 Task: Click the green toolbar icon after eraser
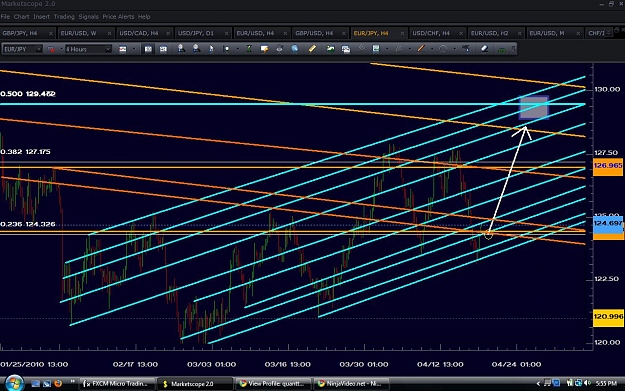[x=502, y=49]
